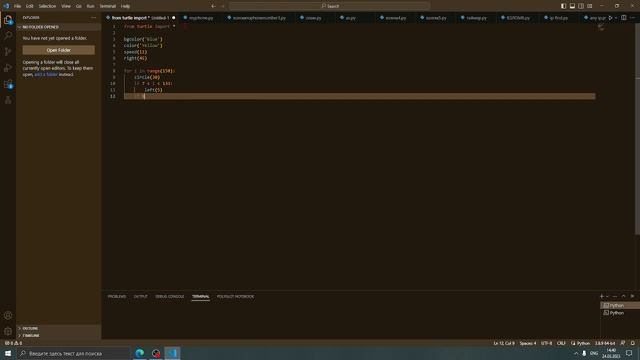The image size is (640, 360).
Task: Open terminal panel ellipsis actions
Action: tap(615, 296)
